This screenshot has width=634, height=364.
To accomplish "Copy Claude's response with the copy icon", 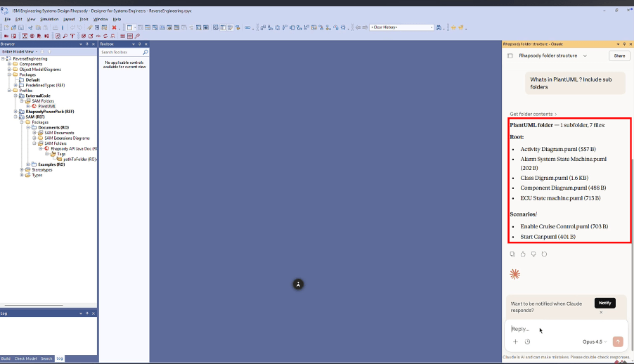I will [512, 254].
